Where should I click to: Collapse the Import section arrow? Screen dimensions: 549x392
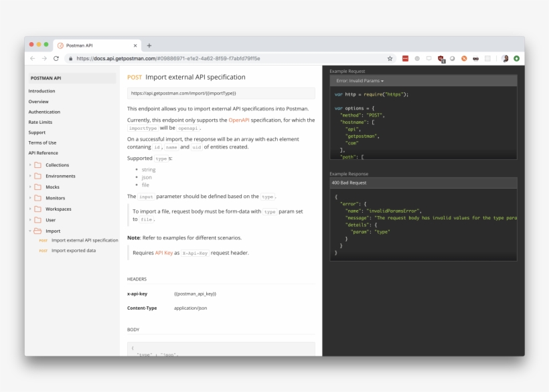(x=30, y=231)
